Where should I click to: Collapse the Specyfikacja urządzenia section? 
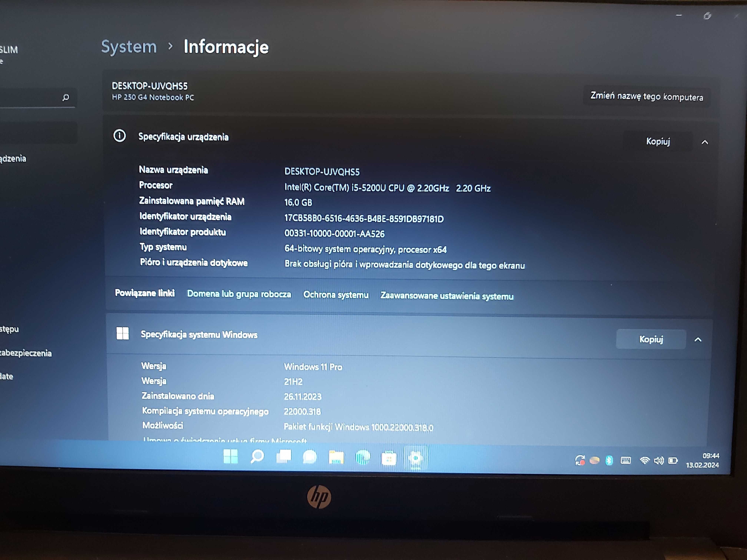pos(704,142)
